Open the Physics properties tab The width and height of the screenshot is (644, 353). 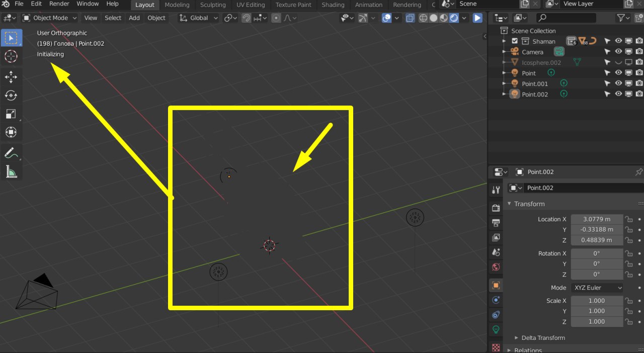[x=496, y=300]
